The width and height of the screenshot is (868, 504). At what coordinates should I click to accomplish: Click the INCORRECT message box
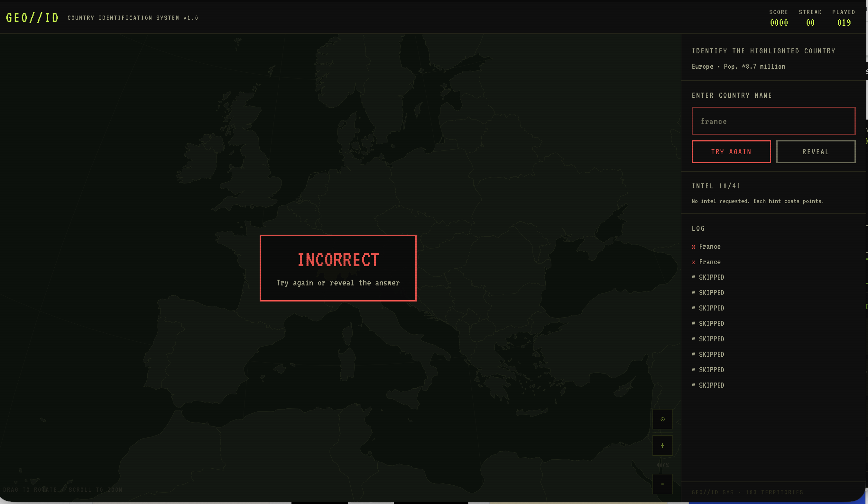tap(338, 268)
